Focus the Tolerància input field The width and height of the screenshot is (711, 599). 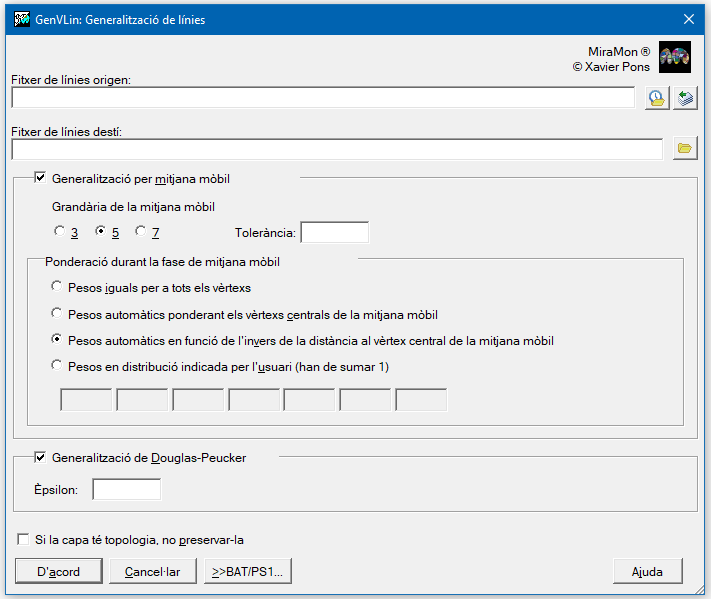click(335, 233)
